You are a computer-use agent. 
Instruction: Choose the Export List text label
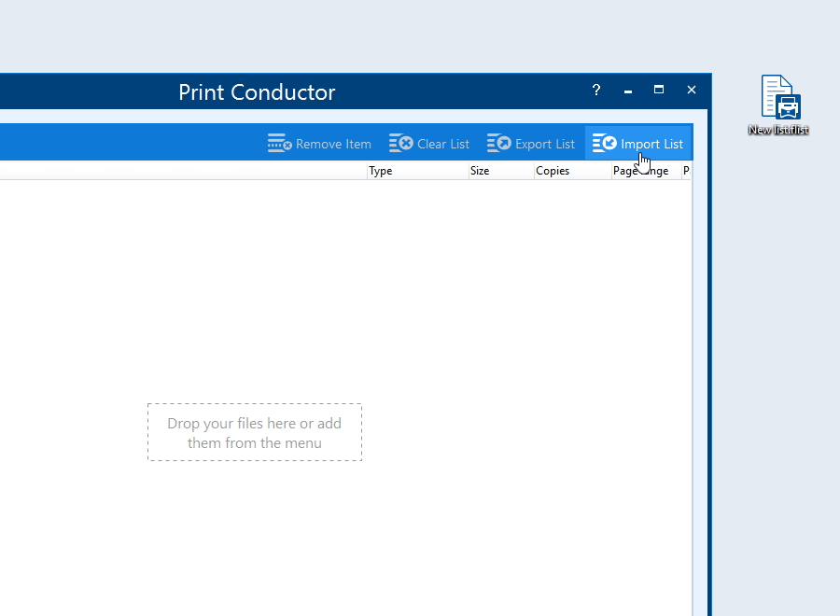pos(545,145)
